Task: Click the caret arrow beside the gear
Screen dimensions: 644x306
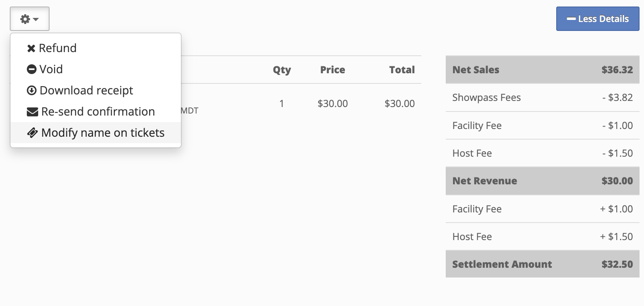Action: coord(36,20)
